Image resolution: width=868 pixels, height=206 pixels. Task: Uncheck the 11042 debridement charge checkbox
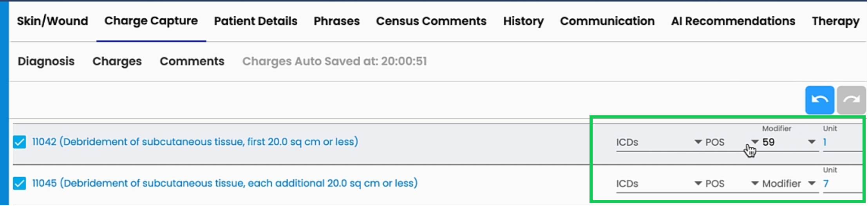20,142
